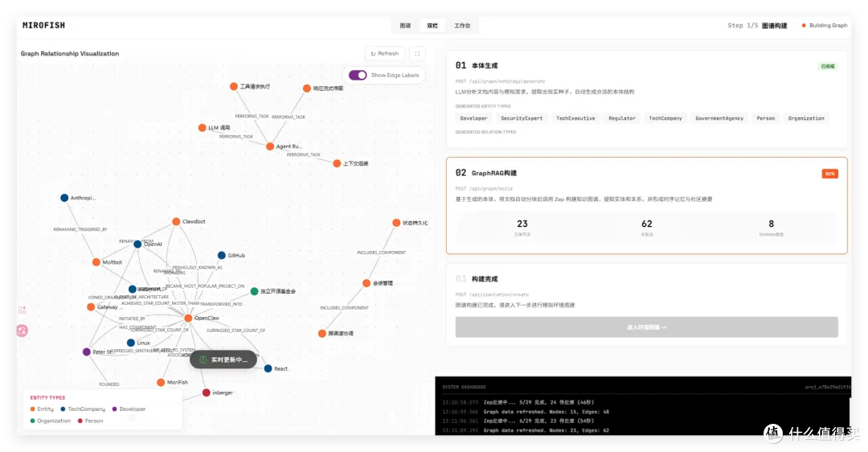Select the OpenAI graph node
Viewport: 868px width, 452px height.
pyautogui.click(x=137, y=244)
